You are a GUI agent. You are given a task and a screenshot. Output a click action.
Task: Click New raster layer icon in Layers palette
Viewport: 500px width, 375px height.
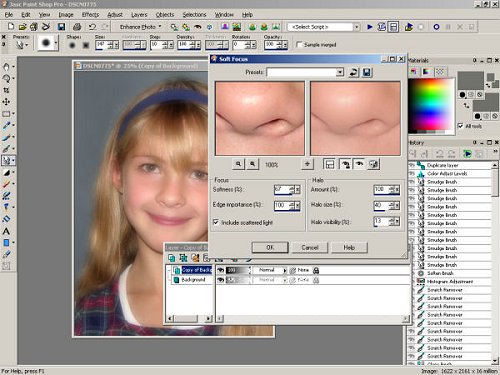click(171, 258)
